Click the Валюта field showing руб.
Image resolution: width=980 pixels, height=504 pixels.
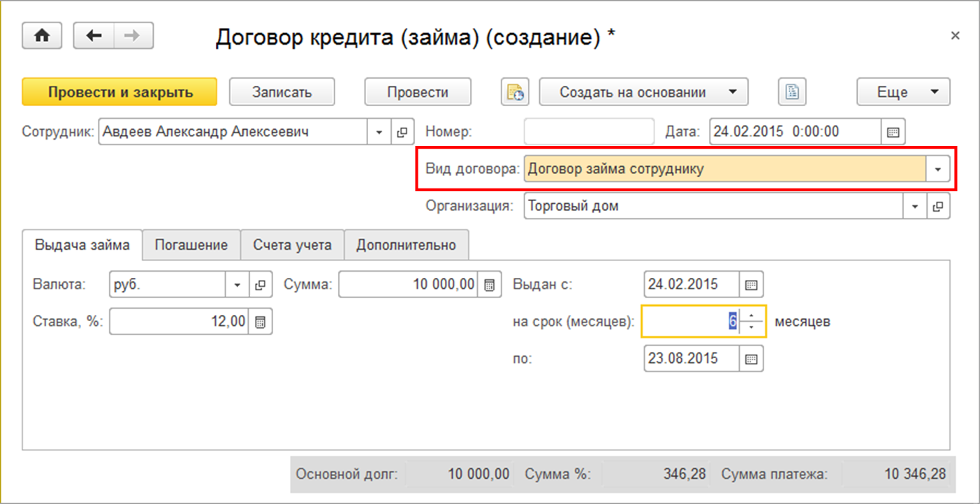point(168,285)
